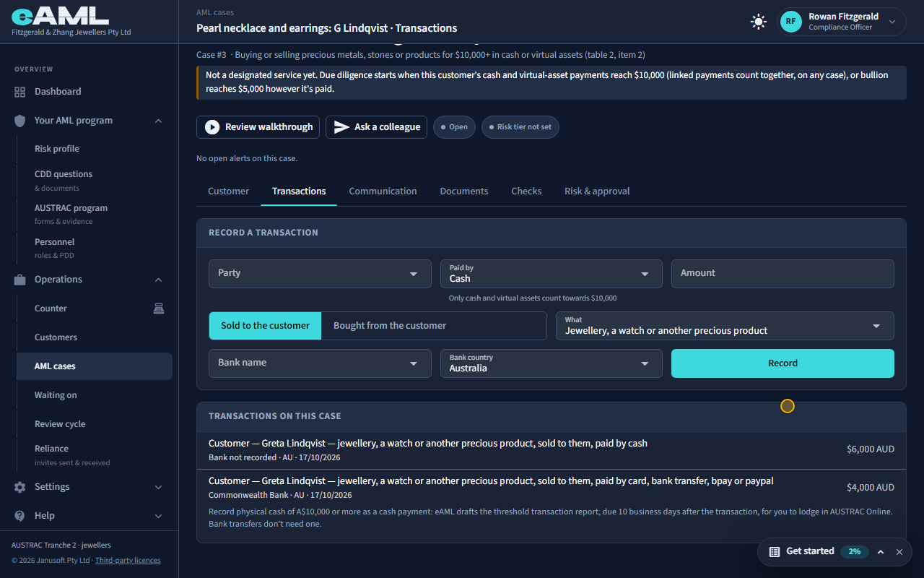The height and width of the screenshot is (578, 924).
Task: Click the Get started 2% progress indicator
Action: coord(855,551)
